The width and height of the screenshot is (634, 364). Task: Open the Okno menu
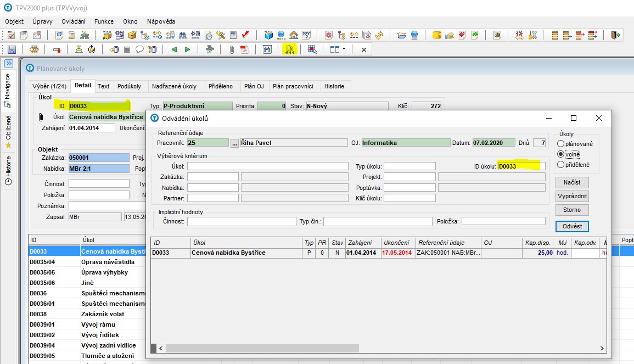(130, 21)
